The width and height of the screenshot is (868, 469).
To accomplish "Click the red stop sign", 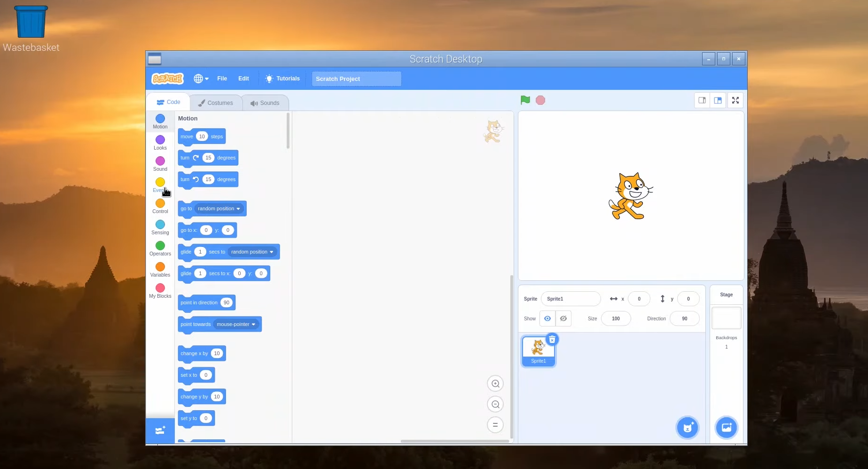I will pyautogui.click(x=540, y=100).
